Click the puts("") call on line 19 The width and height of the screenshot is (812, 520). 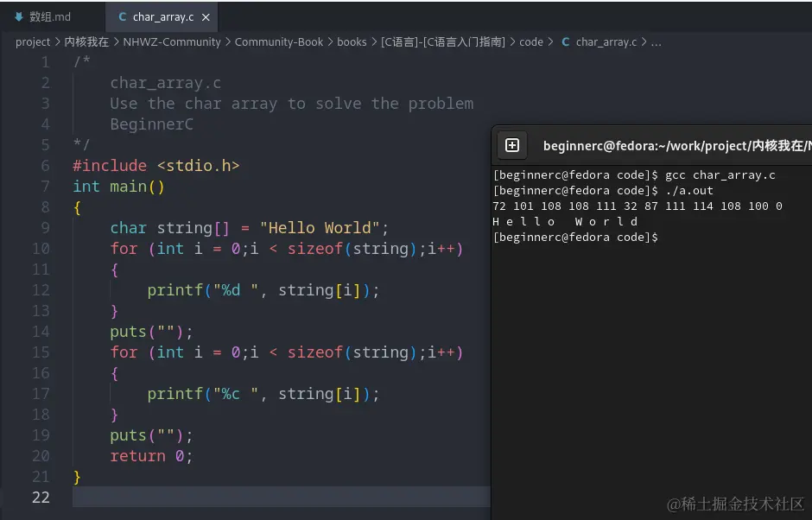pyautogui.click(x=151, y=435)
